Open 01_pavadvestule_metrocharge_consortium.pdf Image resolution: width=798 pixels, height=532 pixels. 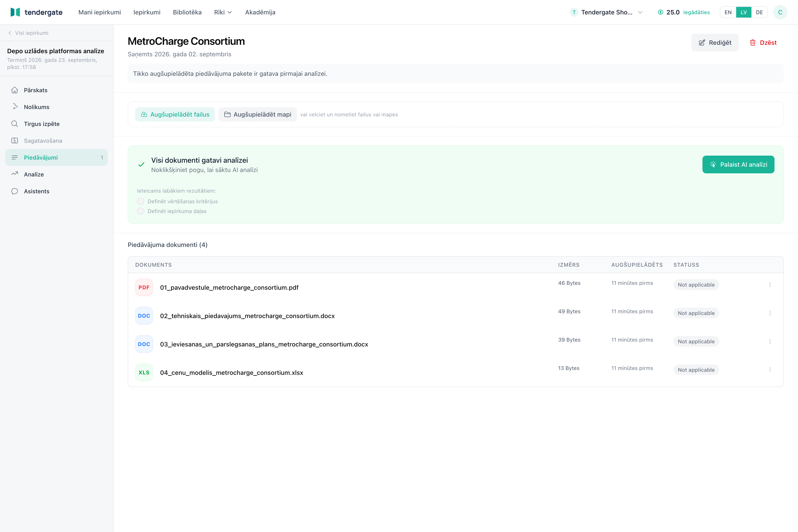(229, 287)
